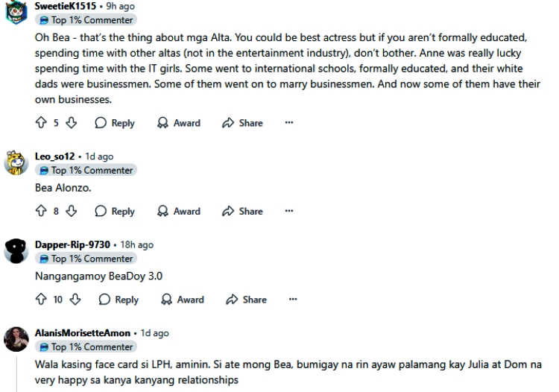Upvote SweetieK1515's comment
This screenshot has width=559, height=392.
click(41, 123)
